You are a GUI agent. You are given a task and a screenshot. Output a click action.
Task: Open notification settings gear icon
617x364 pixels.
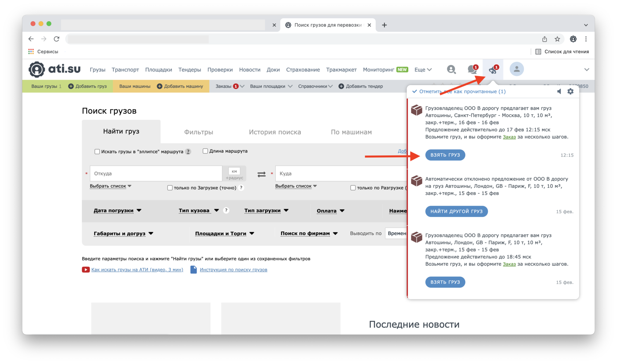click(570, 91)
